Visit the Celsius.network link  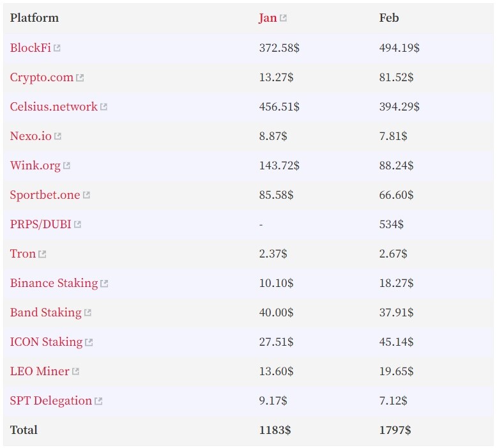pos(54,107)
